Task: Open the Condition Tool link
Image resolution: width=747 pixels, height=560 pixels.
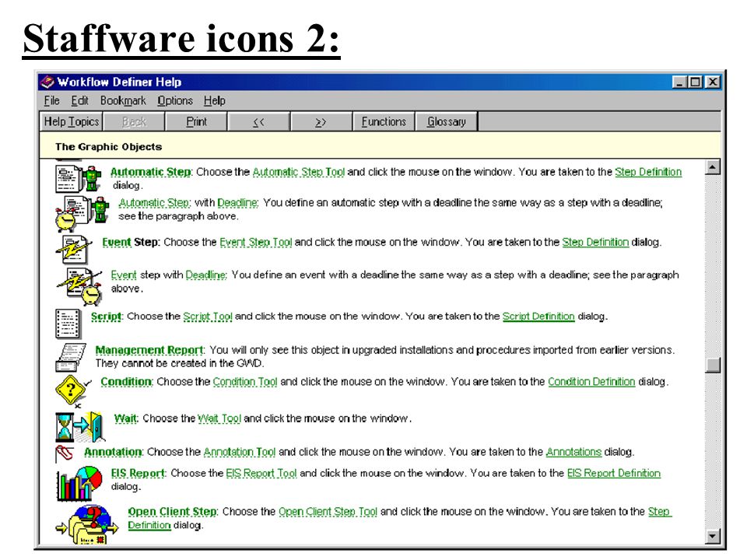Action: [x=245, y=382]
